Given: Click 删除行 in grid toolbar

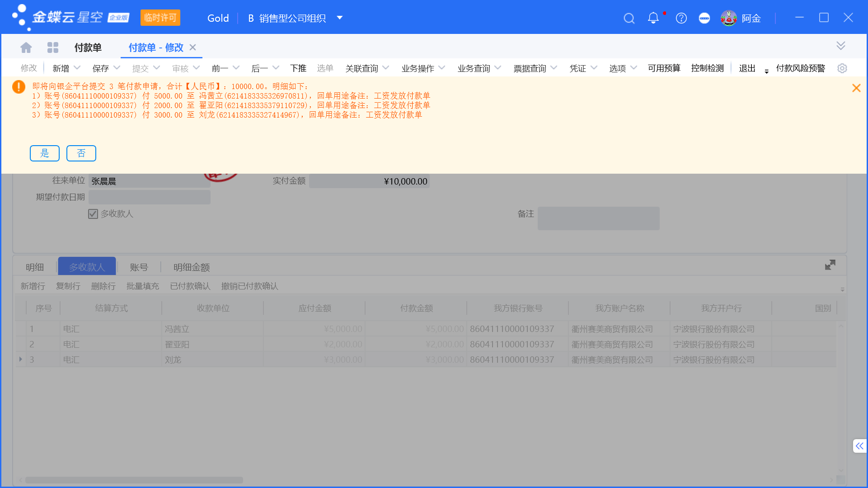Looking at the screenshot, I should click(103, 286).
